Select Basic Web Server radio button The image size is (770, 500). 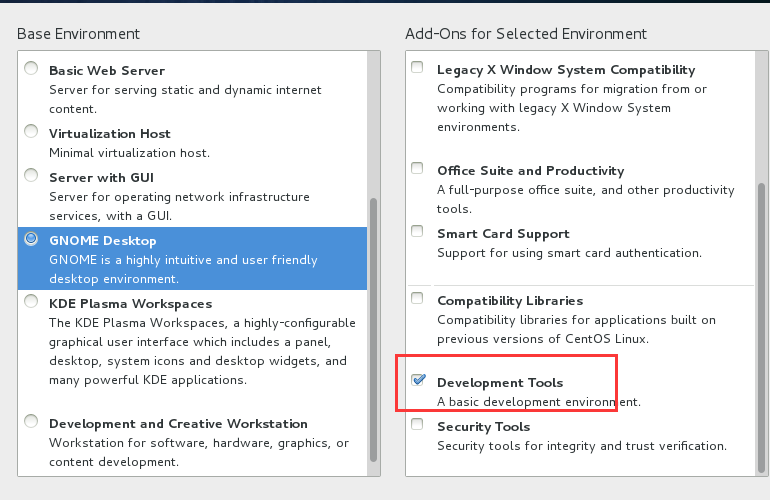(31, 68)
